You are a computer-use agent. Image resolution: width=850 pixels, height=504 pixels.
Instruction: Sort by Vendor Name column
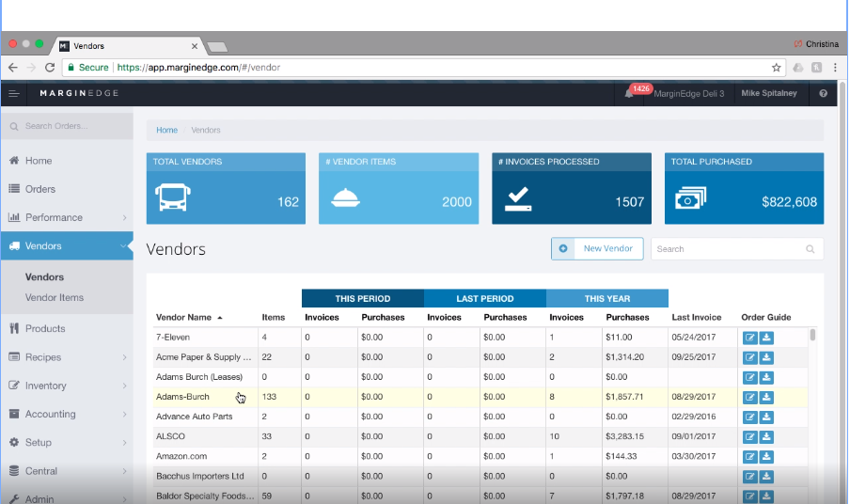(x=189, y=318)
